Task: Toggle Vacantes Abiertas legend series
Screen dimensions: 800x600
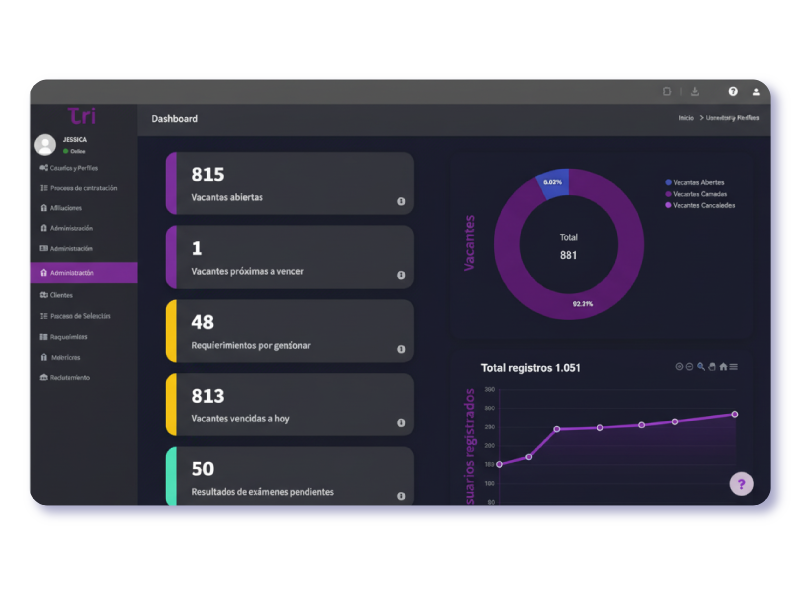Action: 698,183
